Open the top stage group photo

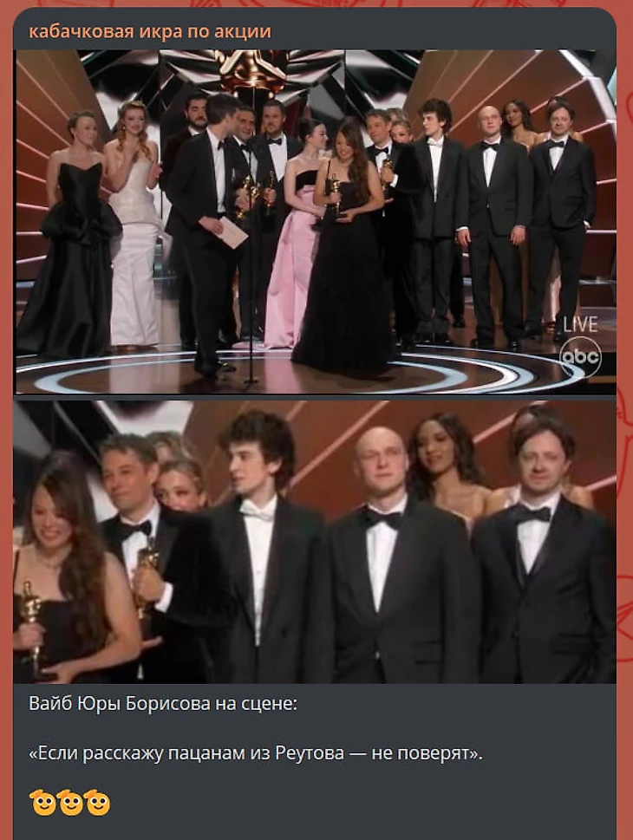coord(315,222)
